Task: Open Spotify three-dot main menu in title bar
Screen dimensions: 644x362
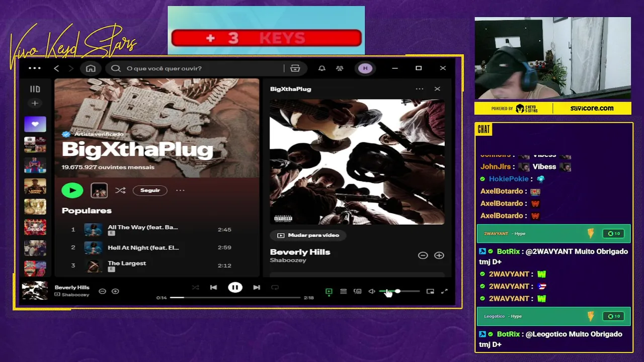Action: coord(35,68)
